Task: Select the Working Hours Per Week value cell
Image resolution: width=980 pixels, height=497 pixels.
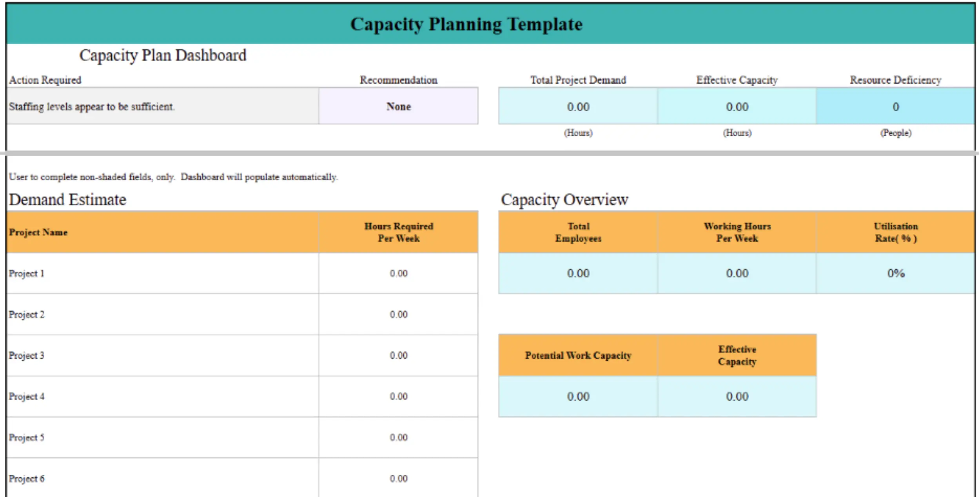Action: pos(737,273)
